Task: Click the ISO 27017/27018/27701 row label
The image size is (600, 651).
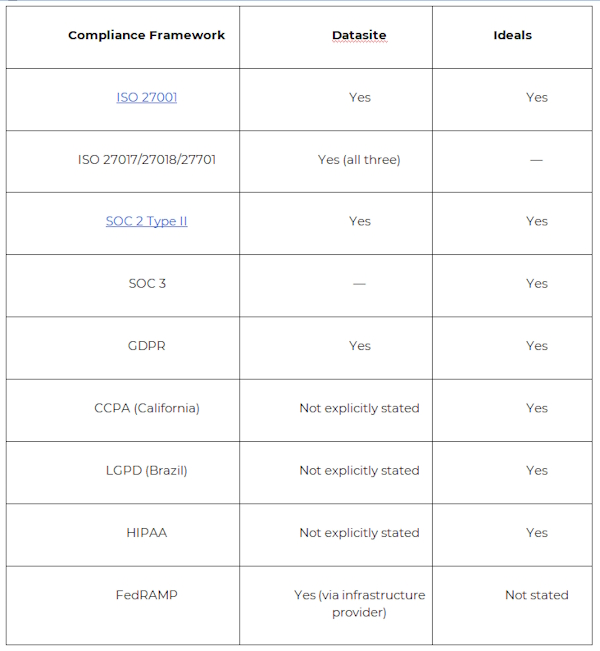Action: click(x=147, y=159)
